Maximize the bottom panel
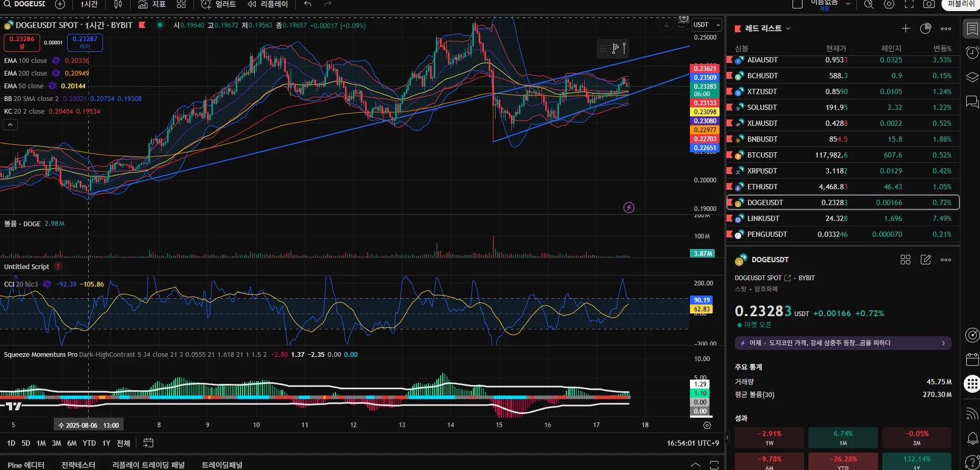The width and height of the screenshot is (980, 470). tap(714, 465)
